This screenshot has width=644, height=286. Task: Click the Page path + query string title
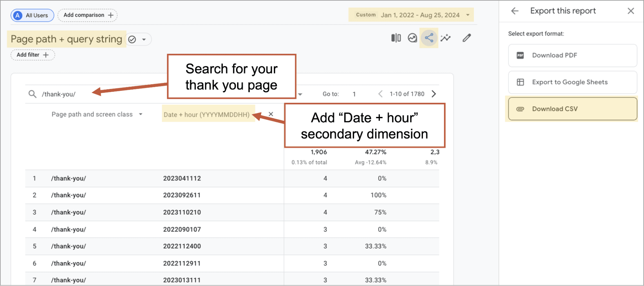tap(66, 39)
